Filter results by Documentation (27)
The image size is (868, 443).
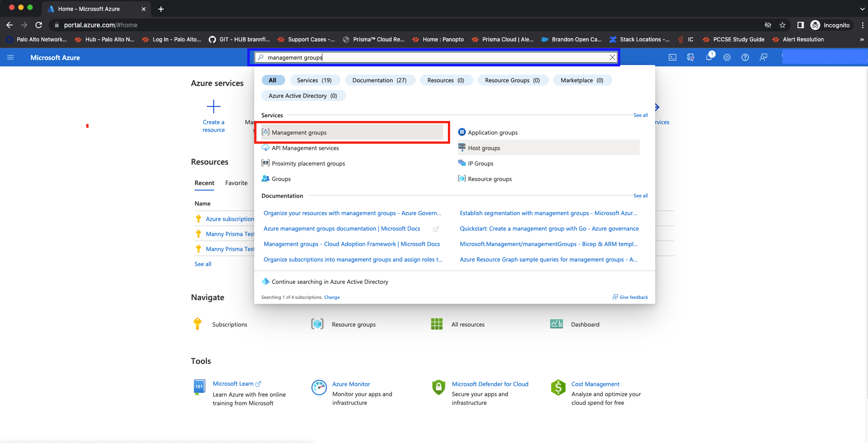click(379, 80)
